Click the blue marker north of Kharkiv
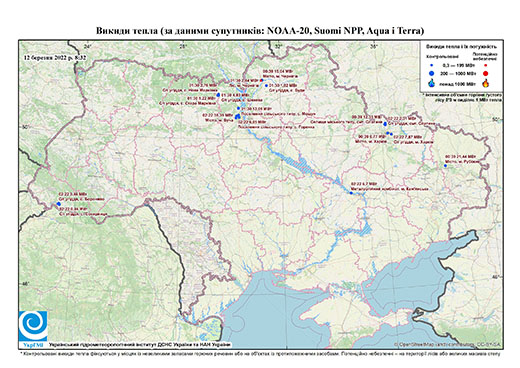The image size is (520, 368). (x=385, y=124)
